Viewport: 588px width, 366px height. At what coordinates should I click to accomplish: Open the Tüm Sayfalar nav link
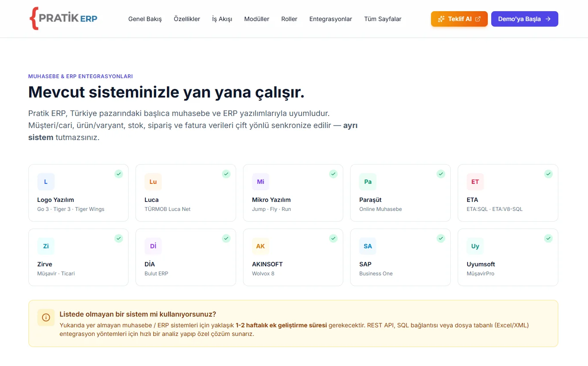[383, 19]
